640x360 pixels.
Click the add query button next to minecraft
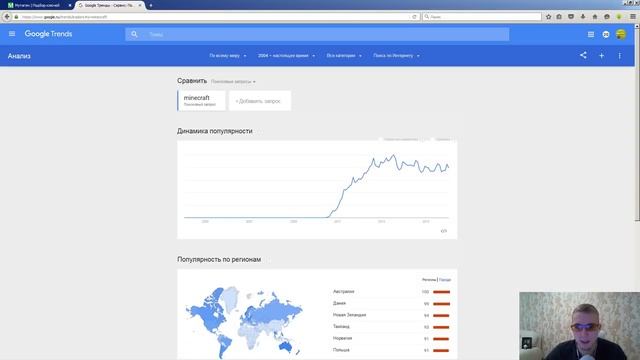pos(260,101)
